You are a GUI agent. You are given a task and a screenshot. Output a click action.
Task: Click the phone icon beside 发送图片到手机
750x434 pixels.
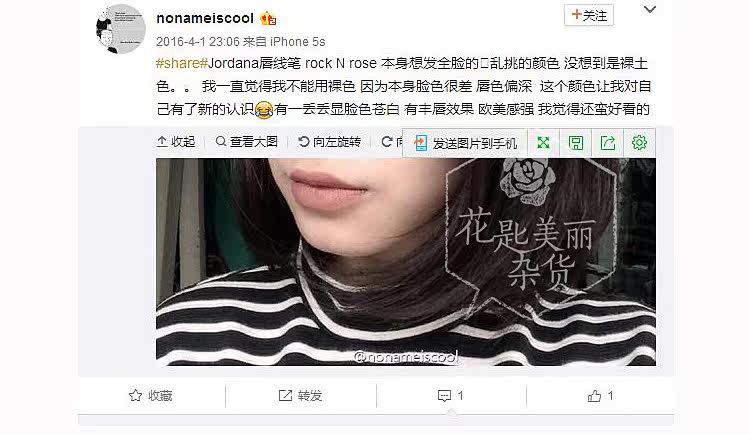coord(420,143)
